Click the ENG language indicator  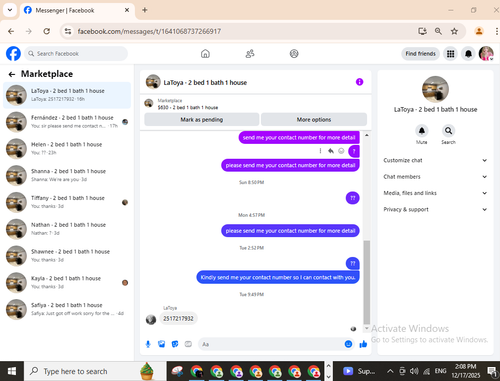pos(440,371)
